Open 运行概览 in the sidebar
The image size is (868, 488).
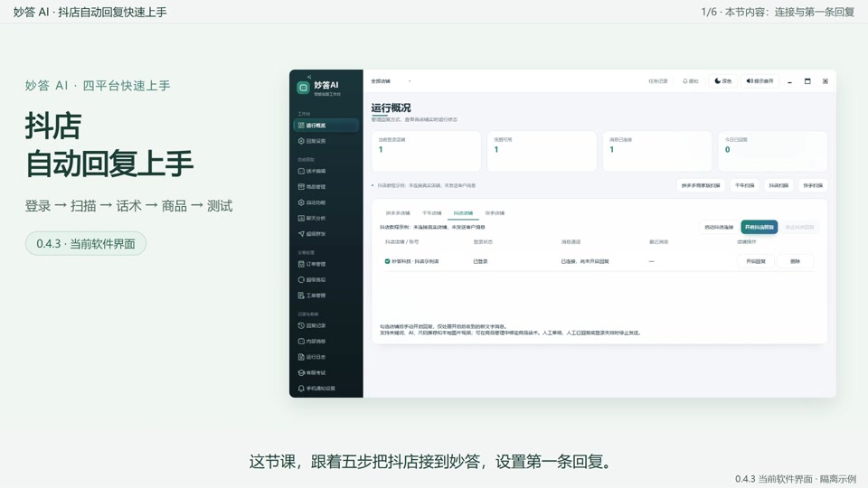tap(326, 126)
